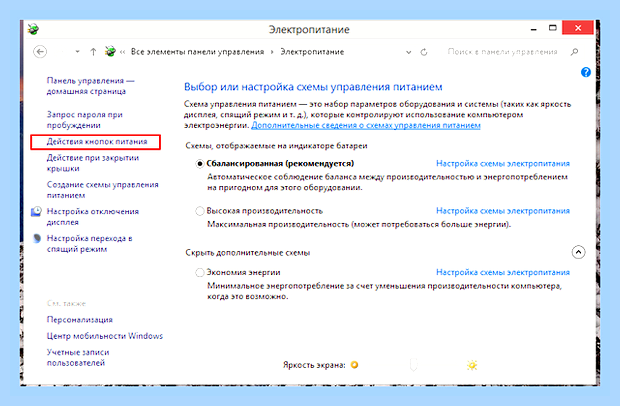The image size is (620, 406).
Task: Click 'Электропитание' breadcrumb in address bar
Action: tap(312, 52)
